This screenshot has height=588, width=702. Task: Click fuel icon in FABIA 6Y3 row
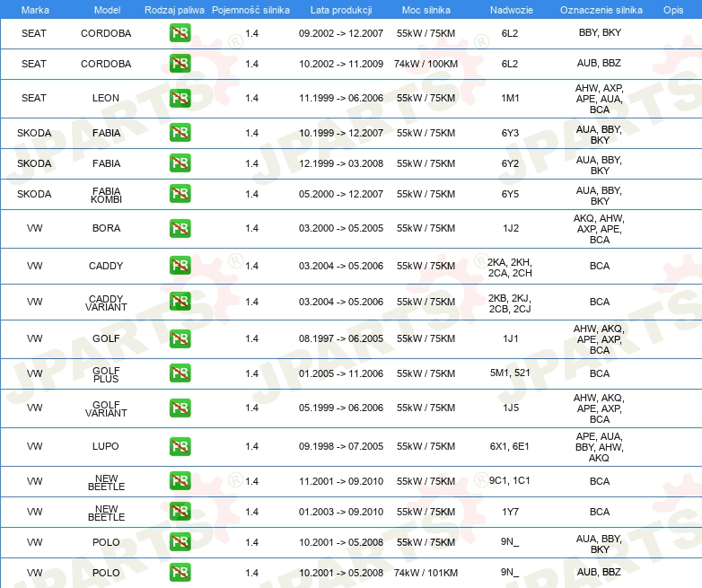click(x=180, y=133)
